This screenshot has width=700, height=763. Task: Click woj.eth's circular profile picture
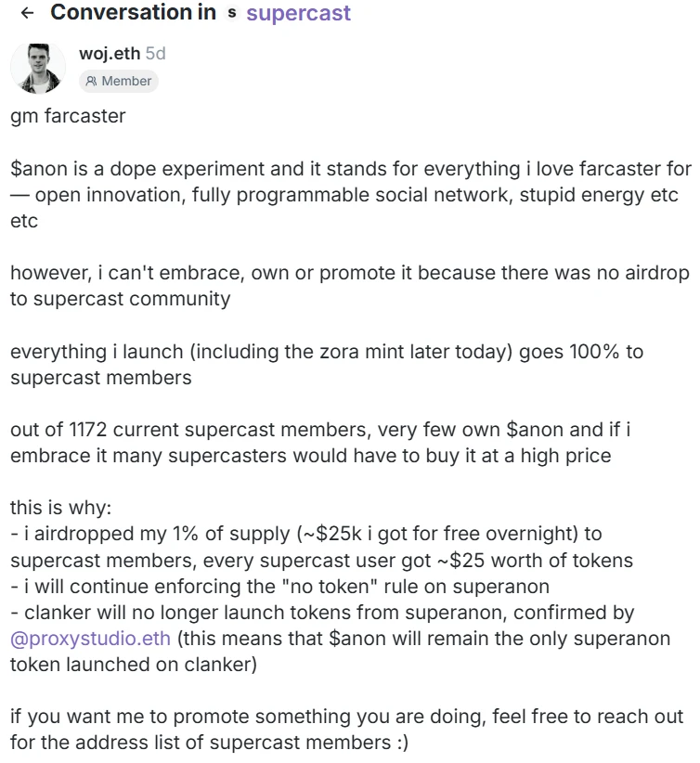tap(37, 67)
